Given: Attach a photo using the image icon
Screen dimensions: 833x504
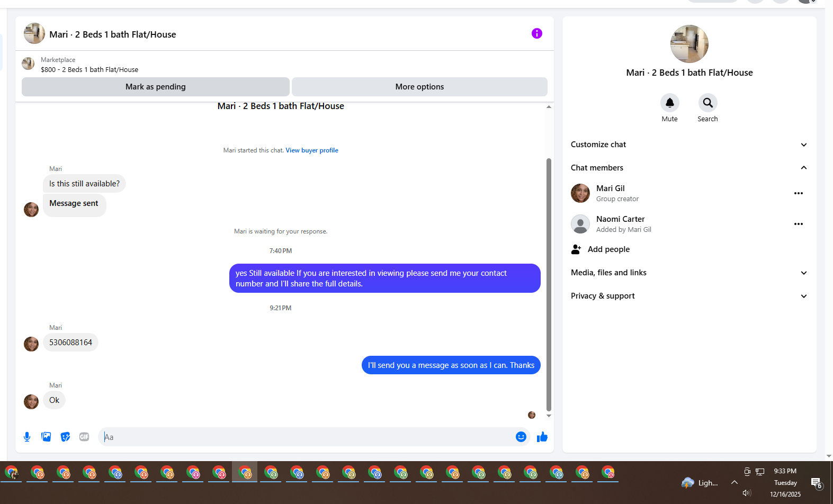Looking at the screenshot, I should [x=46, y=437].
